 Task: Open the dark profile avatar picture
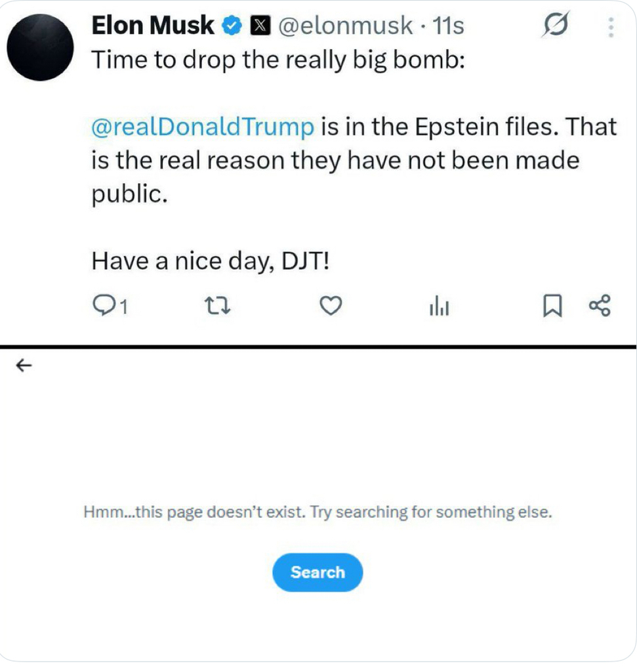pyautogui.click(x=40, y=47)
